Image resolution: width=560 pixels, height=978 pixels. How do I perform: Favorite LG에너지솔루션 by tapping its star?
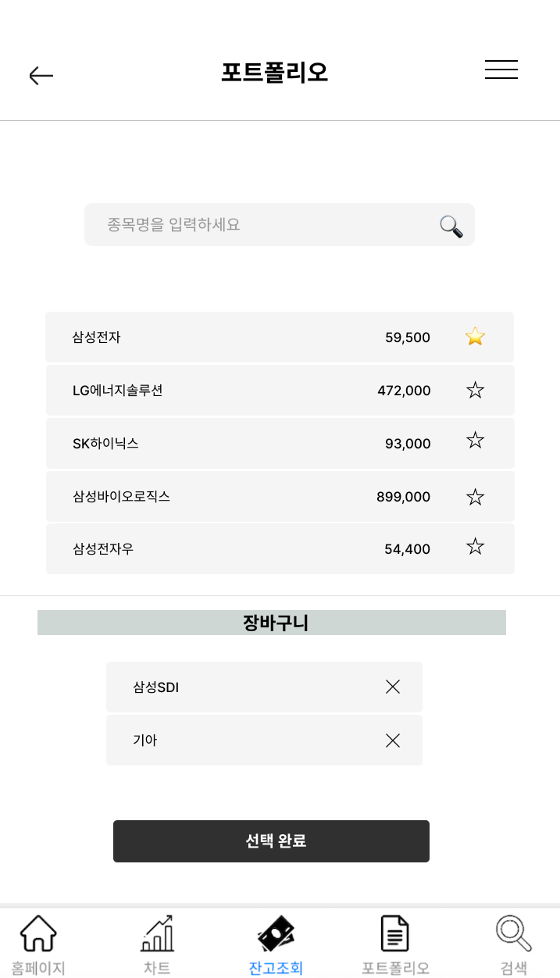coord(475,390)
